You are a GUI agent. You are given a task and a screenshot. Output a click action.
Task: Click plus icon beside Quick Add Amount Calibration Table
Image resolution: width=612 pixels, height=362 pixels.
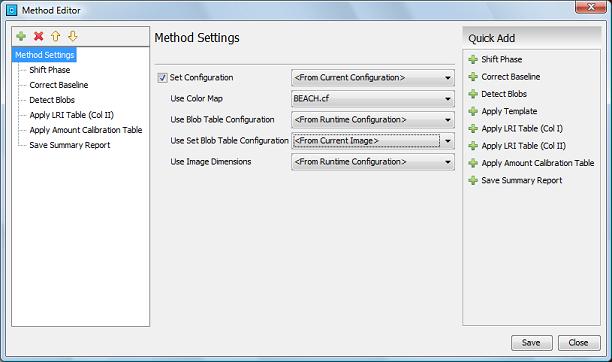pyautogui.click(x=473, y=163)
